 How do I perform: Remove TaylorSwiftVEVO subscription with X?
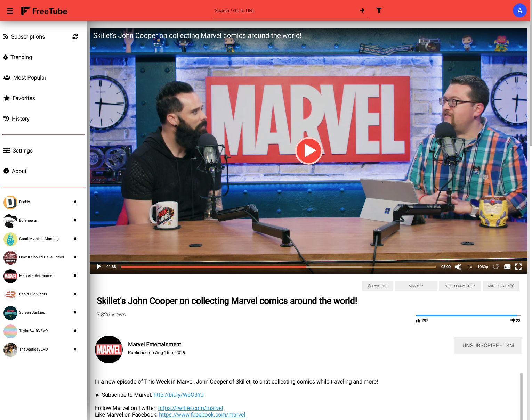(x=75, y=331)
